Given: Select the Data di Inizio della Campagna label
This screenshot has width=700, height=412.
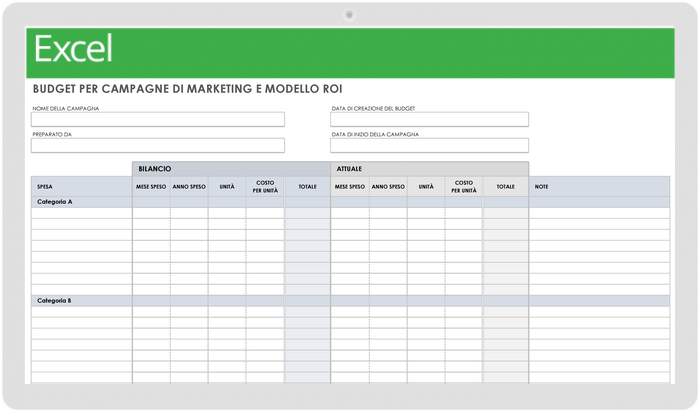Looking at the screenshot, I should (375, 134).
